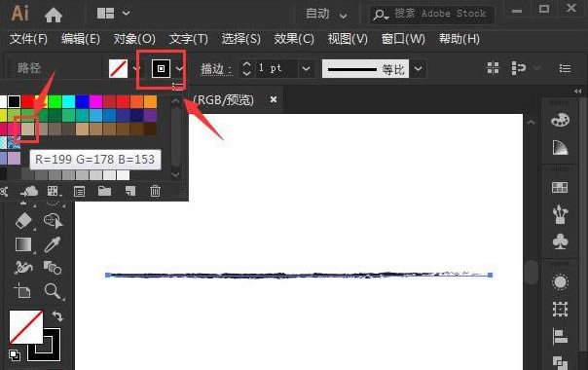Click the 等比 variable width profile box
Viewport: 588px width, 370px height.
(x=365, y=69)
